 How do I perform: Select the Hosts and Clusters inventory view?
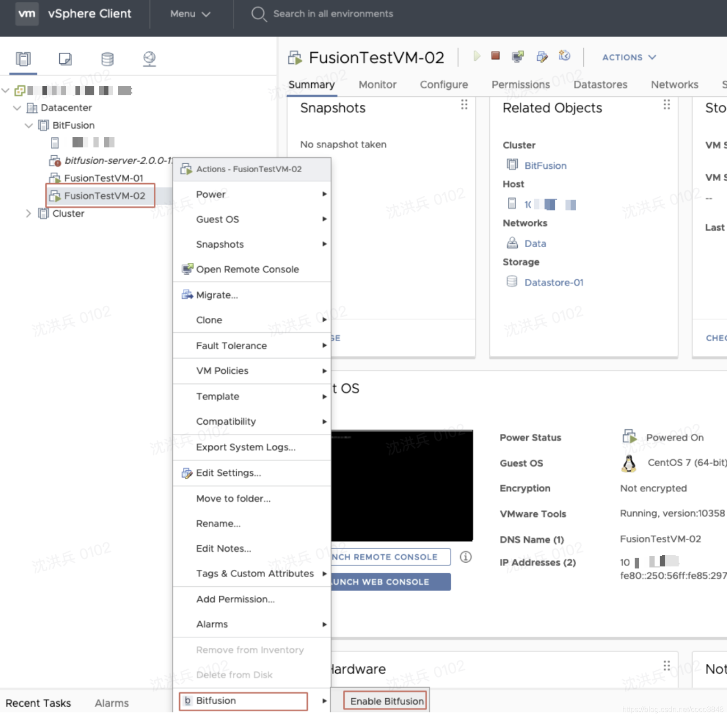coord(23,58)
